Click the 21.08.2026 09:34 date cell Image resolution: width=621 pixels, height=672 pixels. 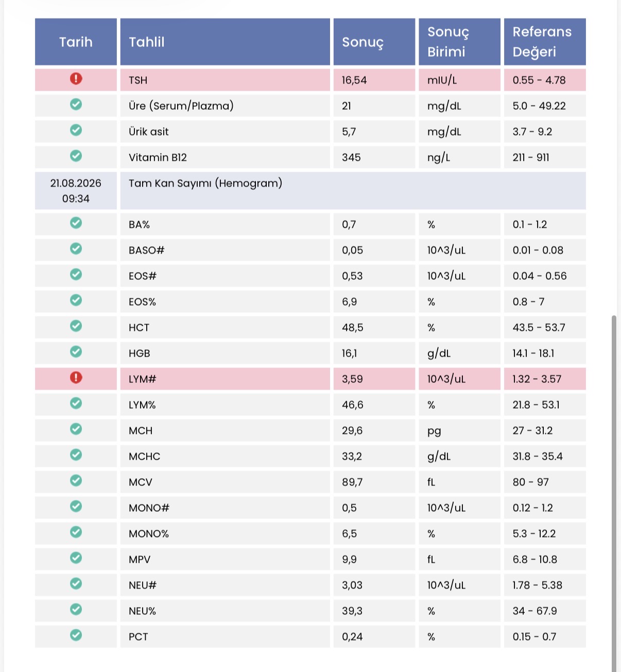tap(76, 191)
